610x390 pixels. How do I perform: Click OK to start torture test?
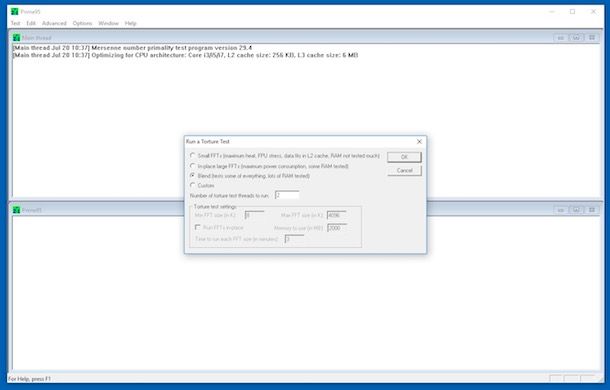[x=404, y=157]
